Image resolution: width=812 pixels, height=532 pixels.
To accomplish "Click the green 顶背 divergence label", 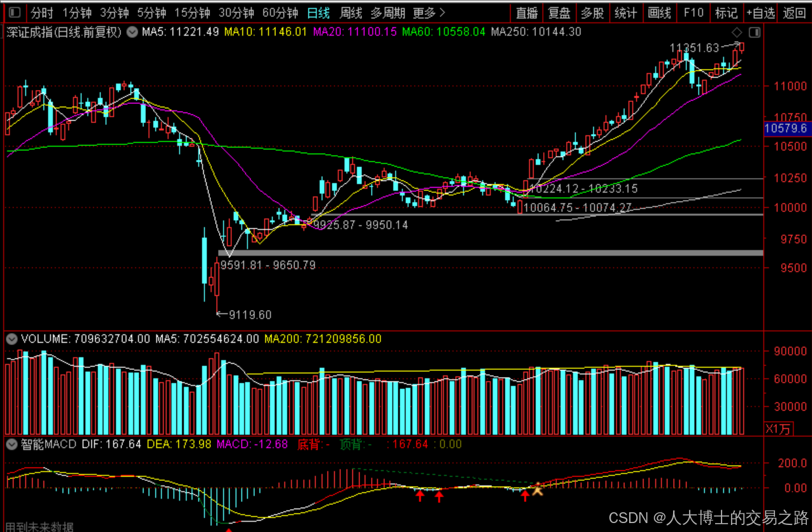I will point(356,444).
